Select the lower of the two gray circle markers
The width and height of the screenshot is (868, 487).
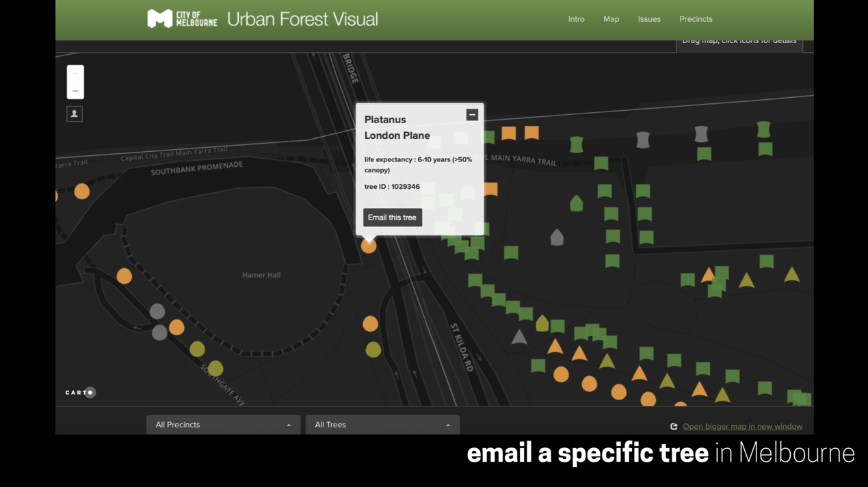pos(159,332)
